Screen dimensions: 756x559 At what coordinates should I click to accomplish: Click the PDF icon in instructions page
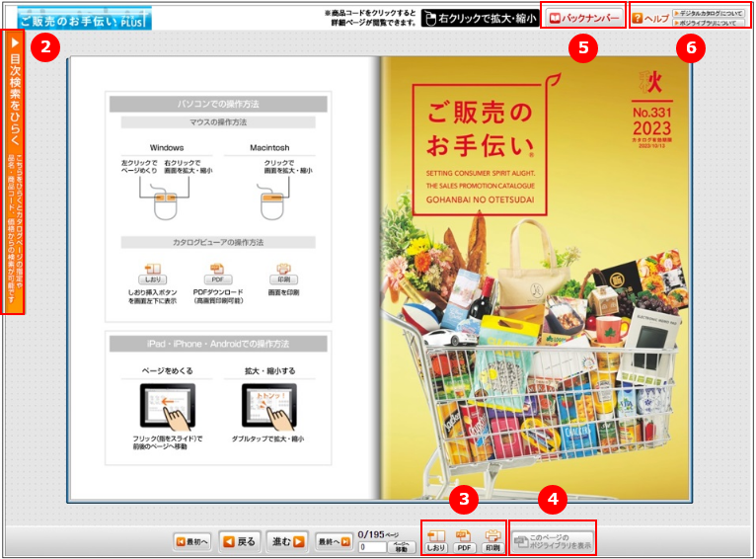coord(218,274)
